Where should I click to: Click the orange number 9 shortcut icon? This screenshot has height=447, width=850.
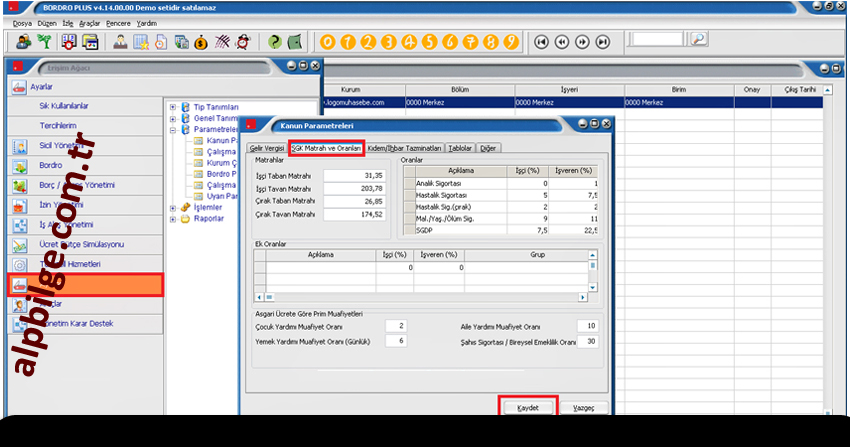(512, 42)
